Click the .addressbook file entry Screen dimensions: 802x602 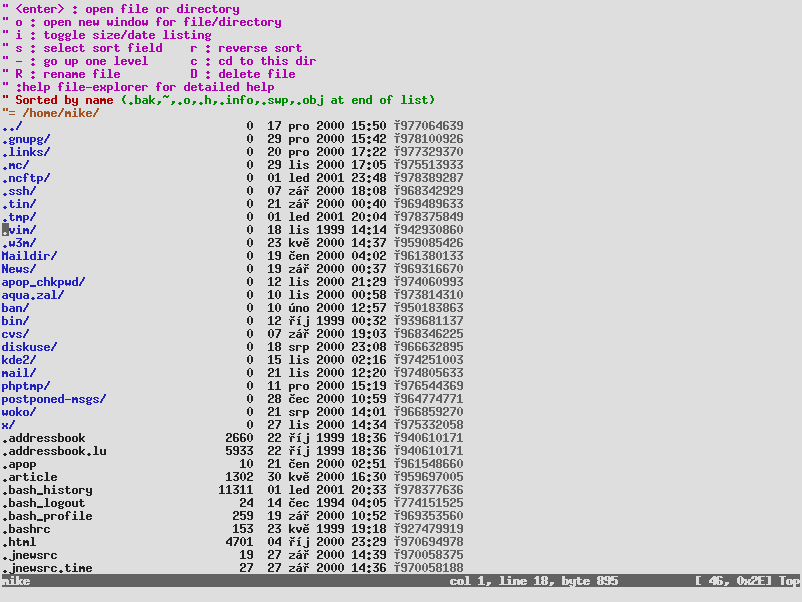tap(44, 438)
